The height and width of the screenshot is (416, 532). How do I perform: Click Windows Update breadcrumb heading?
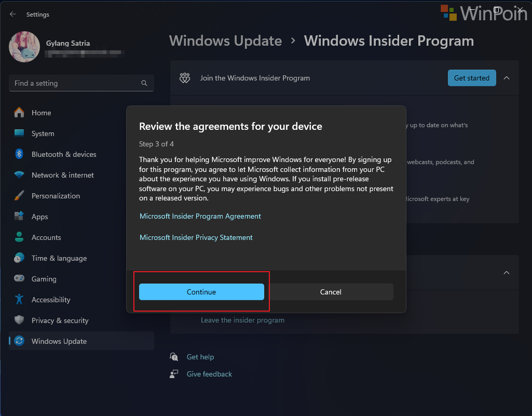tap(225, 41)
